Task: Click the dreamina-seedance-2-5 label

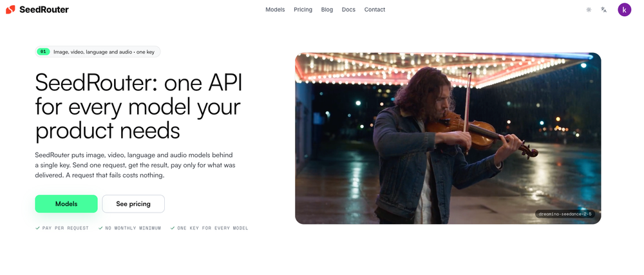Action: (x=565, y=214)
